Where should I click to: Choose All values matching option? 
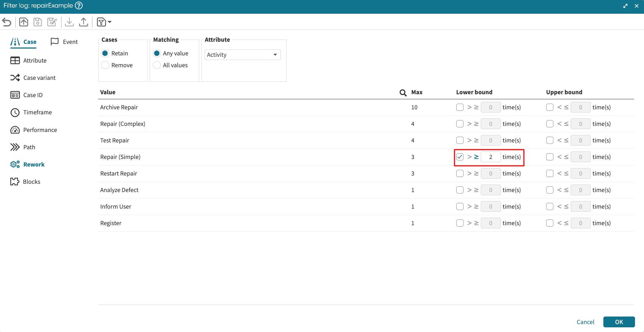click(x=157, y=65)
